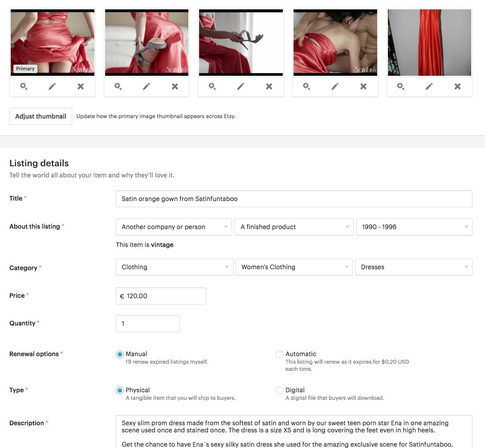Click the Adjust thumbnail button
The width and height of the screenshot is (485, 448).
coord(41,116)
